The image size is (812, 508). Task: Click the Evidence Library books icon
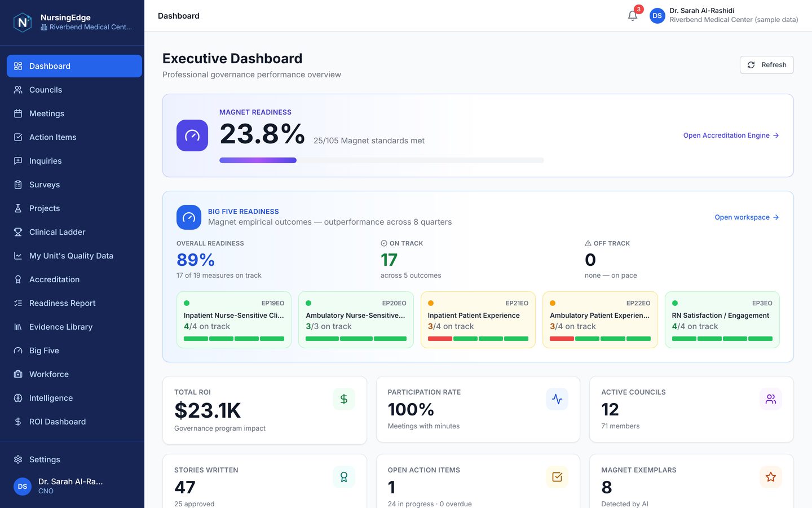coord(18,327)
